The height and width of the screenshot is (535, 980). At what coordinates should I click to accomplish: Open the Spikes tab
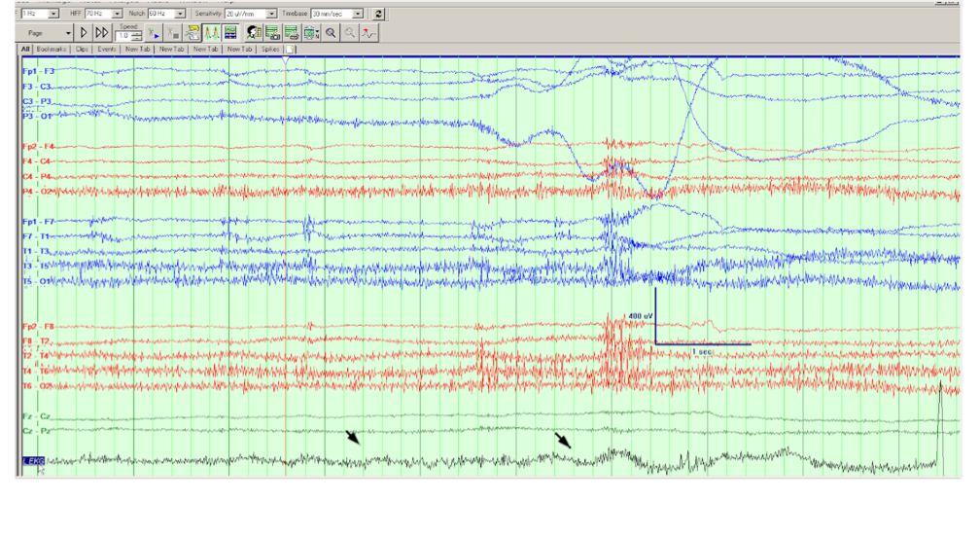(270, 49)
